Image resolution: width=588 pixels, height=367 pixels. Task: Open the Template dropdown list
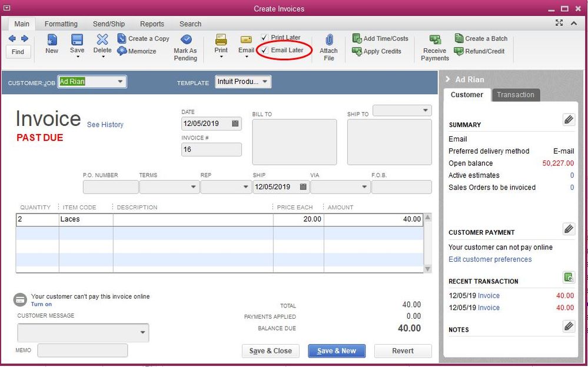(x=265, y=81)
